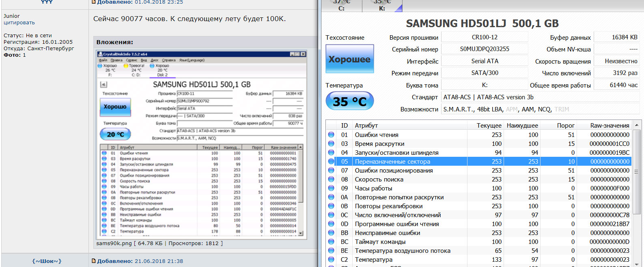Click the SAMSUNG HD501LJ 500,1 GB title
The image size is (644, 267).
click(x=482, y=23)
